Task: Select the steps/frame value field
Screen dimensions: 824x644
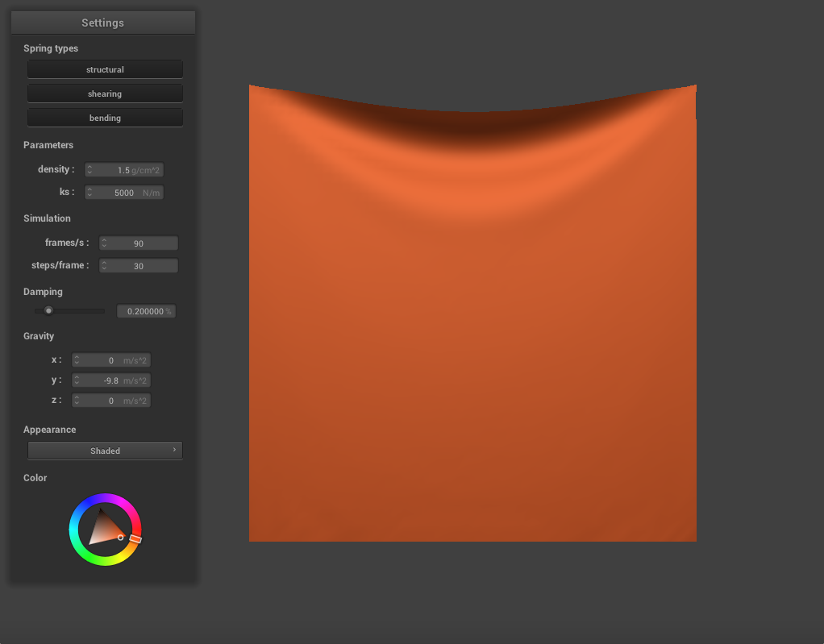Action: [139, 266]
